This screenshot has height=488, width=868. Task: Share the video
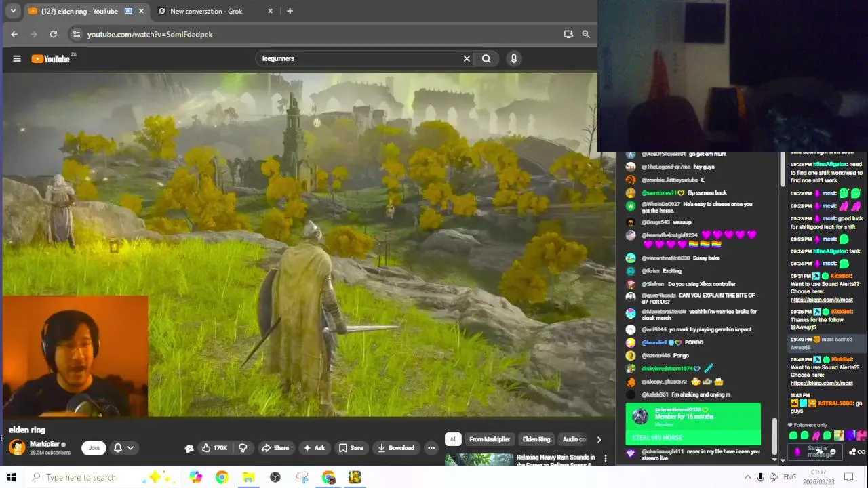coord(275,447)
